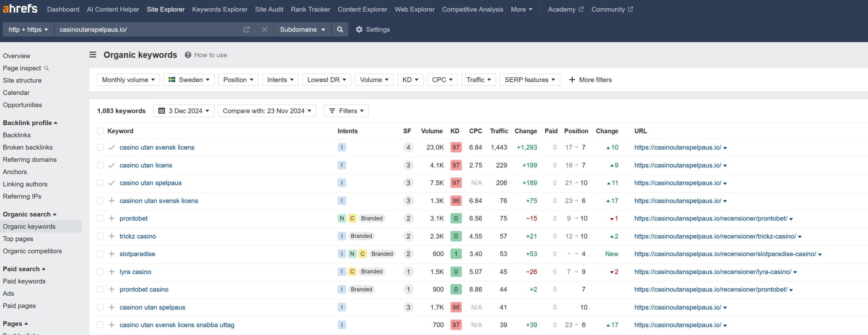The height and width of the screenshot is (335, 868).
Task: Open the Compare with: 23 Nov 2024 dropdown
Action: pos(267,111)
